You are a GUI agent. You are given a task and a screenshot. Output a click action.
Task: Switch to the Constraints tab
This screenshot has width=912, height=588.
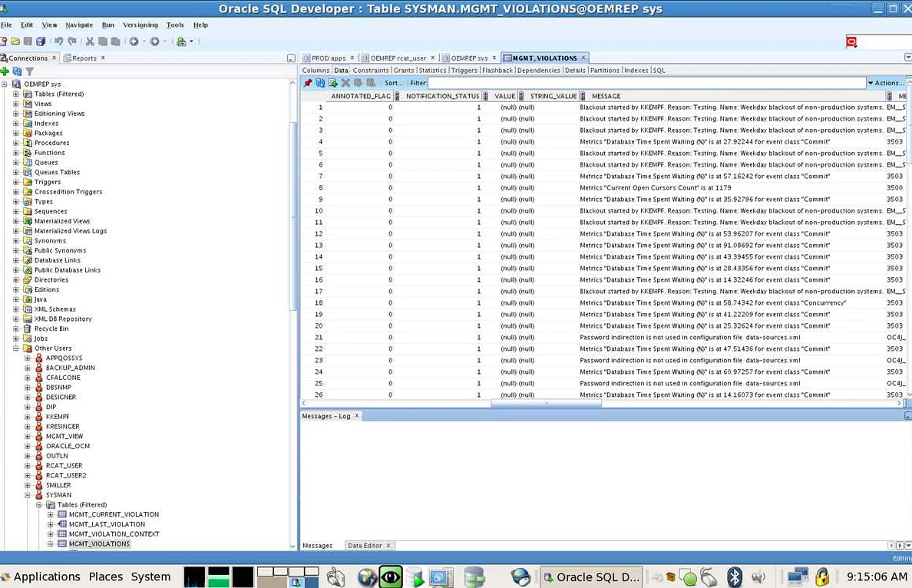tap(370, 70)
